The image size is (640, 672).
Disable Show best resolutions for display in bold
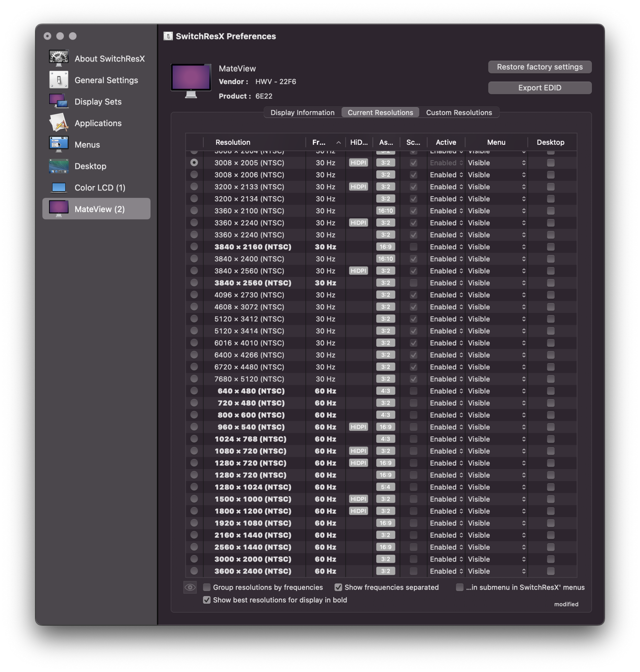click(207, 600)
